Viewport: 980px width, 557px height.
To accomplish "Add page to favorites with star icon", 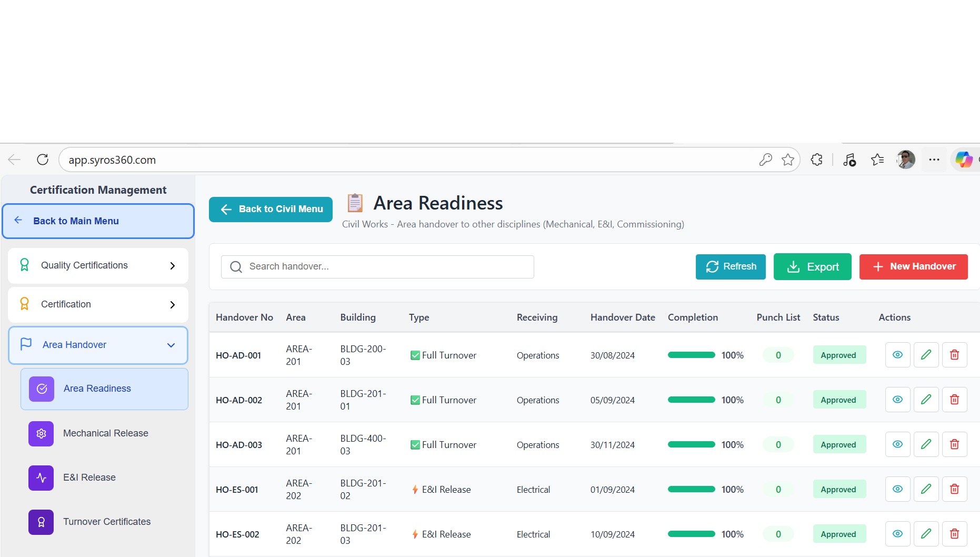I will pos(787,160).
